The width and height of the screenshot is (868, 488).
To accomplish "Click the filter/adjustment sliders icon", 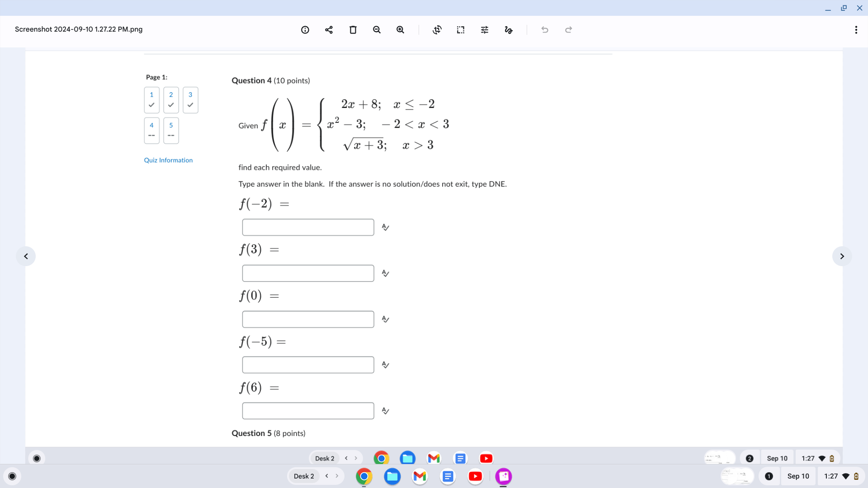I will coord(485,30).
